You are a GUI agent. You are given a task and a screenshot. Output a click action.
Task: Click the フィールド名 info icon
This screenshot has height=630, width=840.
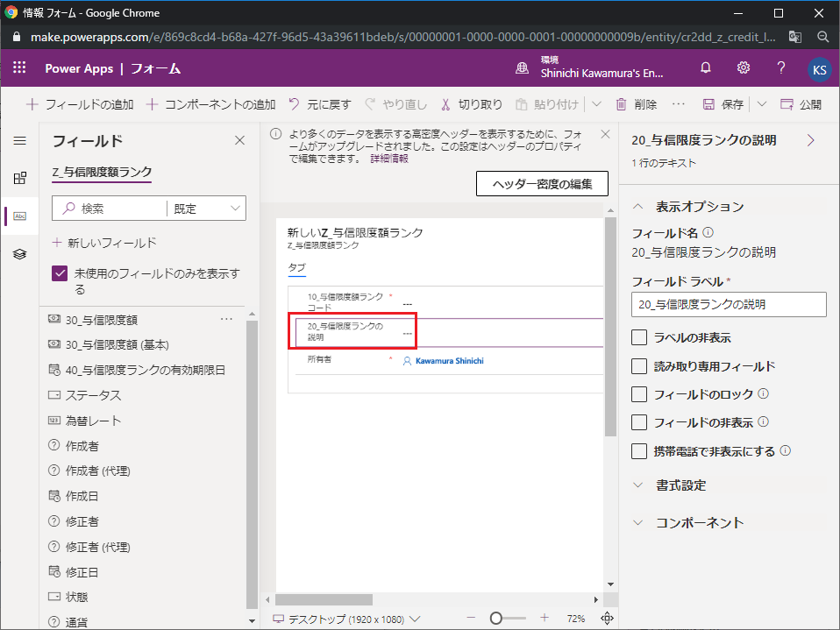point(708,232)
